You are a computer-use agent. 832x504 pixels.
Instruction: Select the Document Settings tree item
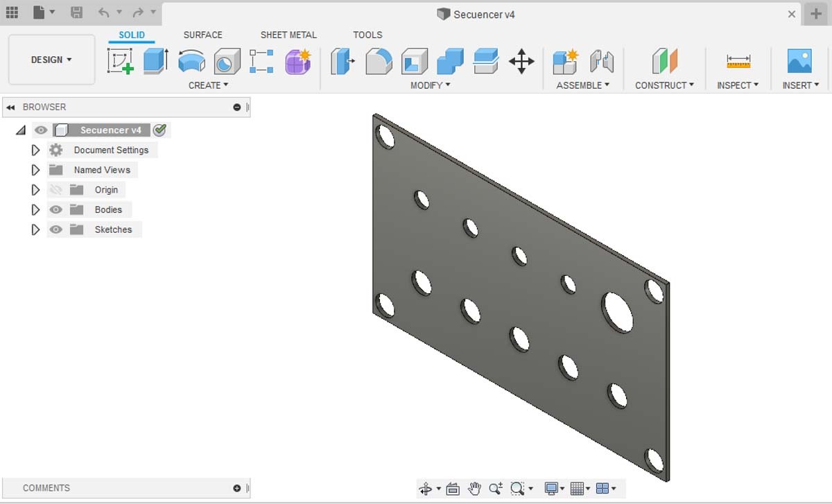(x=111, y=150)
